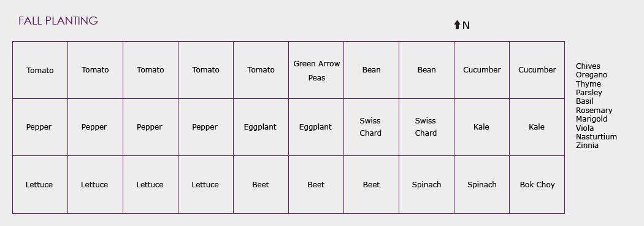Select Zinnia at the list bottom
644x226 pixels.
(587, 145)
